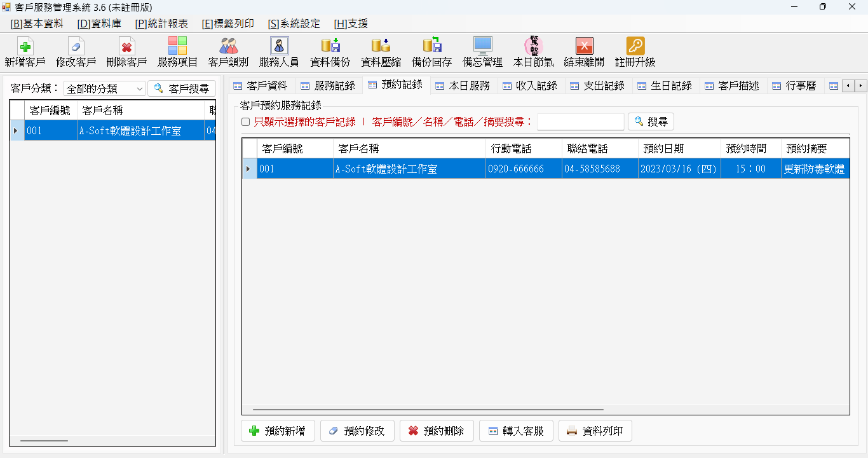This screenshot has width=868, height=458.
Task: Click 預約摘要 column header
Action: point(815,149)
